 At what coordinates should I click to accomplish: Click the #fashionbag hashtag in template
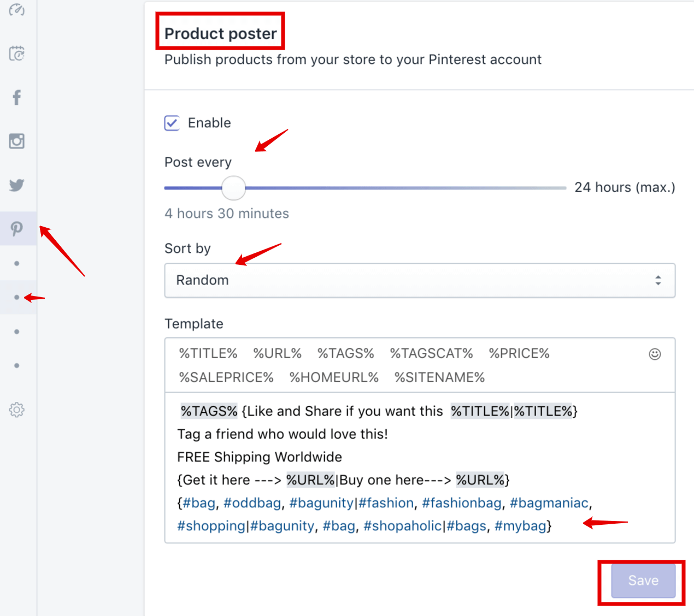(x=462, y=503)
